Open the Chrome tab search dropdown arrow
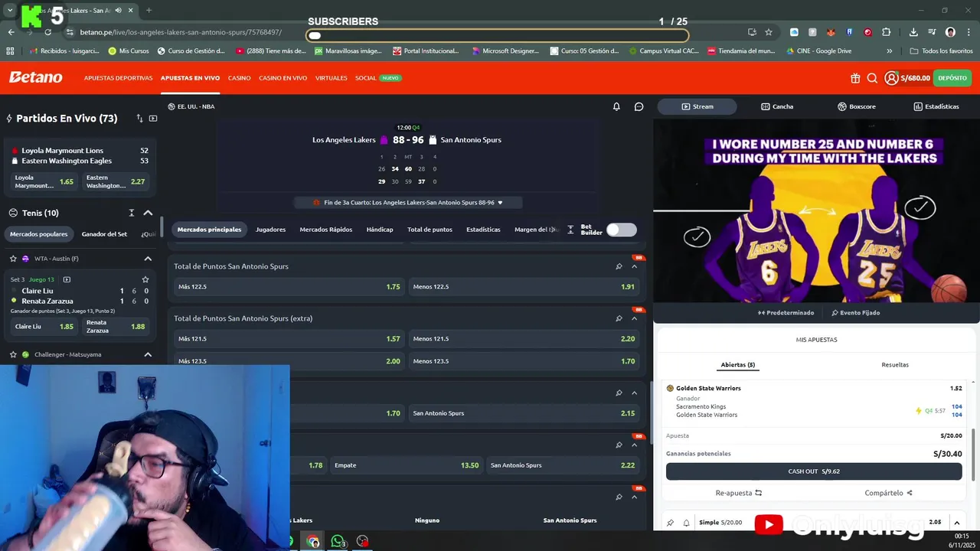980x551 pixels. 10,11
